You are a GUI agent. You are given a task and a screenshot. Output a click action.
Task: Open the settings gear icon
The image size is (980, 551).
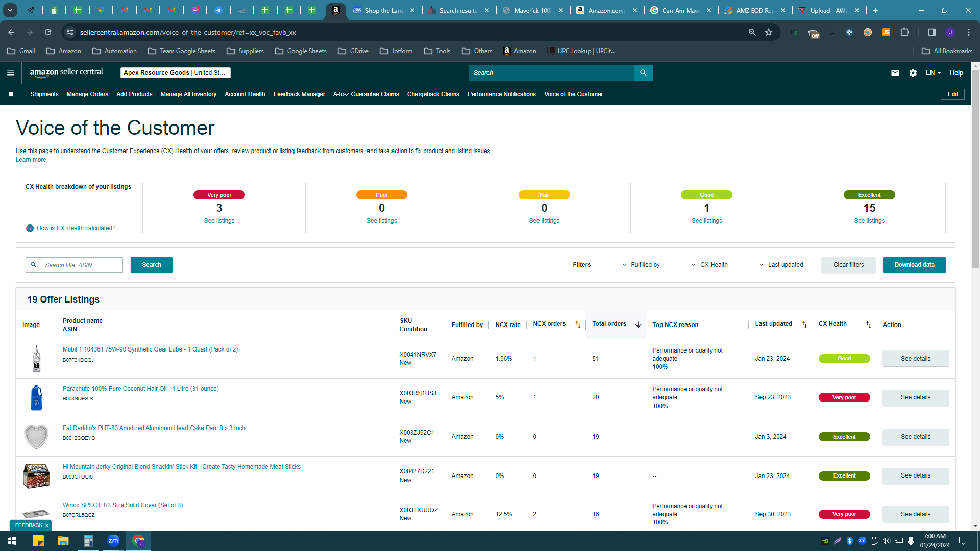[x=913, y=73]
